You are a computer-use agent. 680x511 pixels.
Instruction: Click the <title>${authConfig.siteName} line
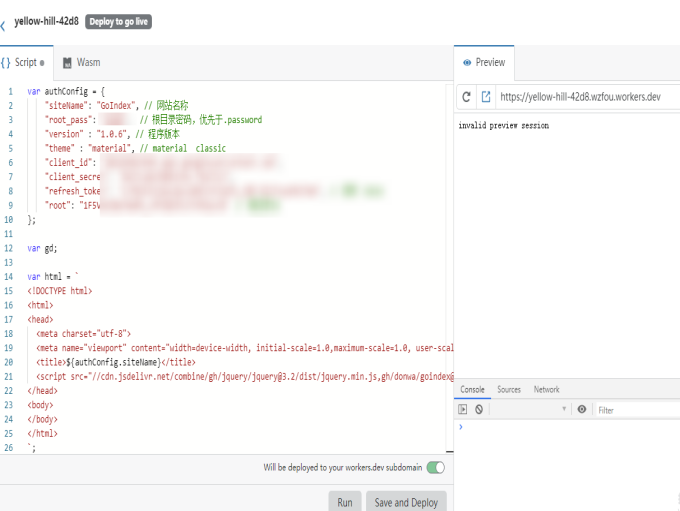tap(116, 362)
